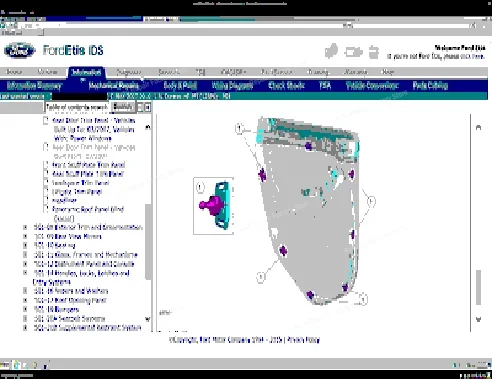Open the Liftgate Trim Panel link
Image resolution: width=492 pixels, height=379 pixels.
tap(77, 192)
